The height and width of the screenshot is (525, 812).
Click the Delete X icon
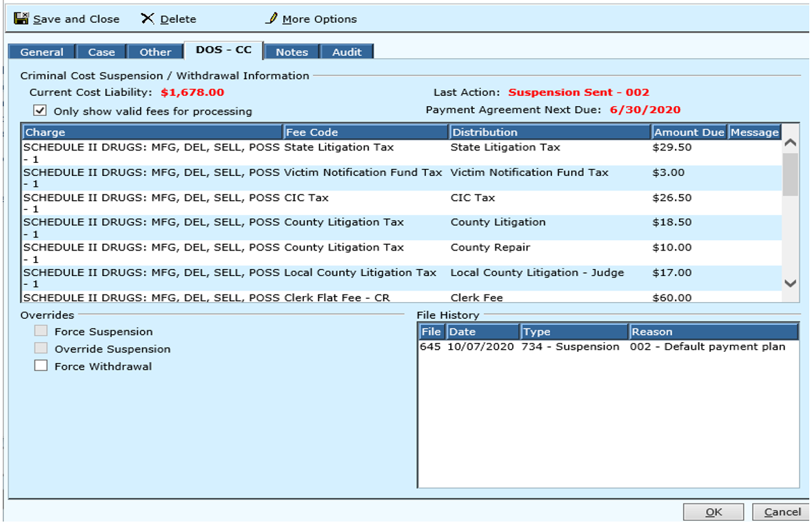pyautogui.click(x=147, y=19)
